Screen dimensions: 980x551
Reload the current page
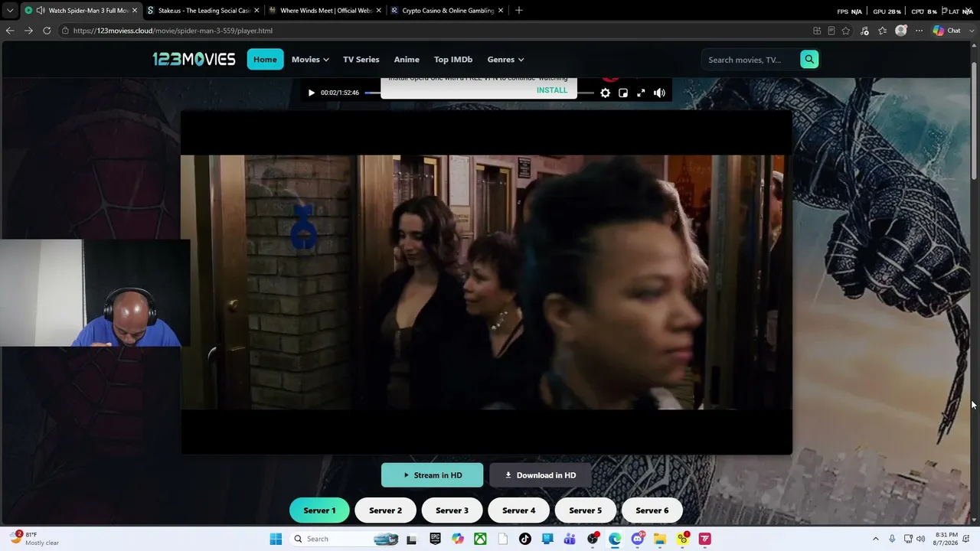[47, 31]
